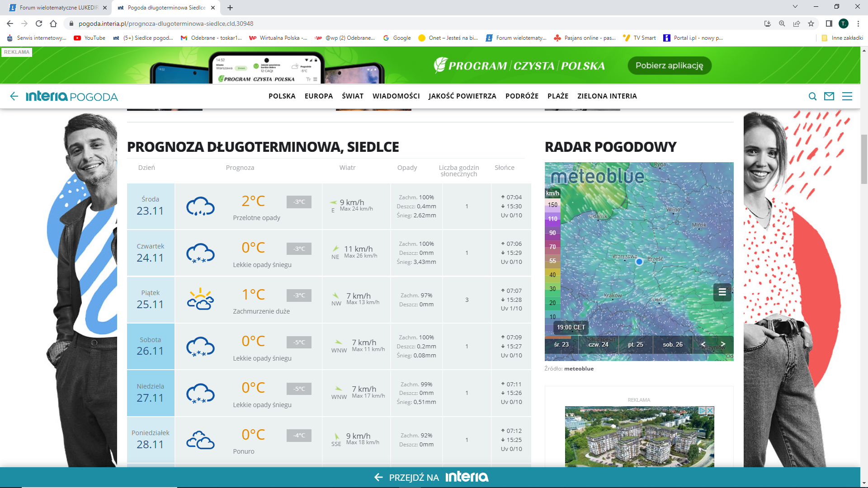Open the radar map layers menu button
The height and width of the screenshot is (488, 868).
point(722,292)
